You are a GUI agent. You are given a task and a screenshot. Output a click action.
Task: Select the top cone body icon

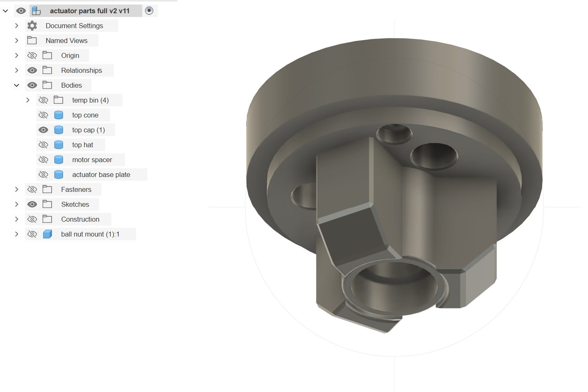(58, 115)
